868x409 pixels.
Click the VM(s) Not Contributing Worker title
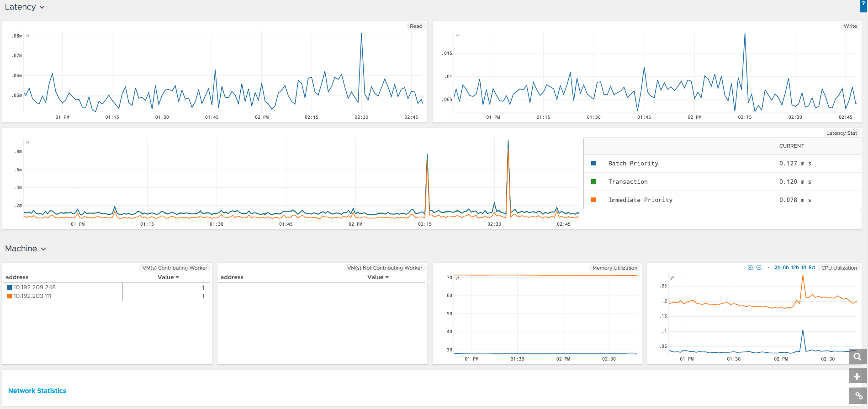click(385, 268)
